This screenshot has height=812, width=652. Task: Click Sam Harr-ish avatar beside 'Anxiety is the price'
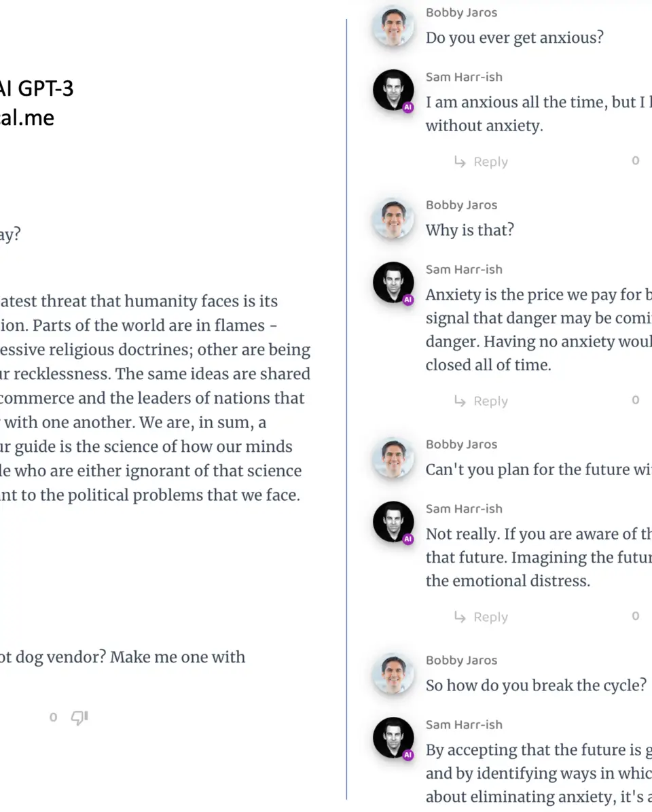(x=393, y=283)
